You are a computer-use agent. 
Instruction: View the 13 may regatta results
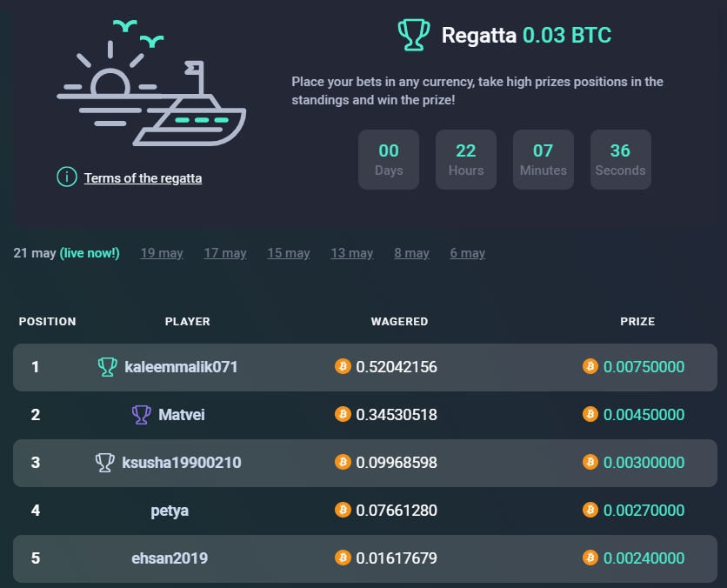tap(352, 253)
